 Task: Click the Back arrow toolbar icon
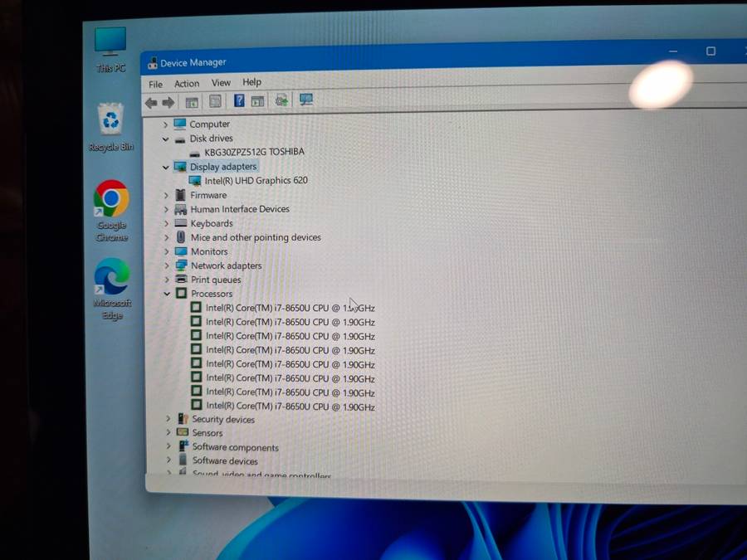[x=150, y=102]
